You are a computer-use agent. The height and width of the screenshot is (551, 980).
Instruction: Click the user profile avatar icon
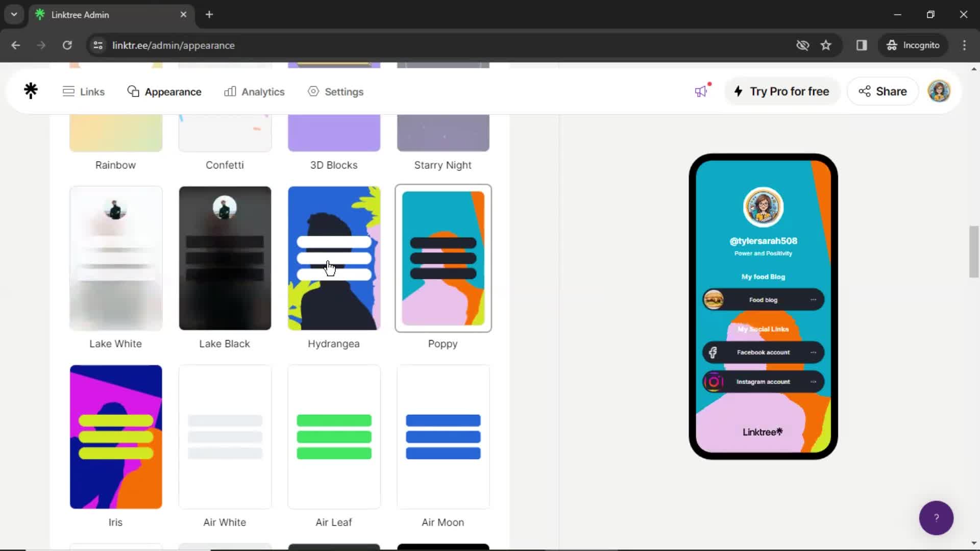[939, 91]
